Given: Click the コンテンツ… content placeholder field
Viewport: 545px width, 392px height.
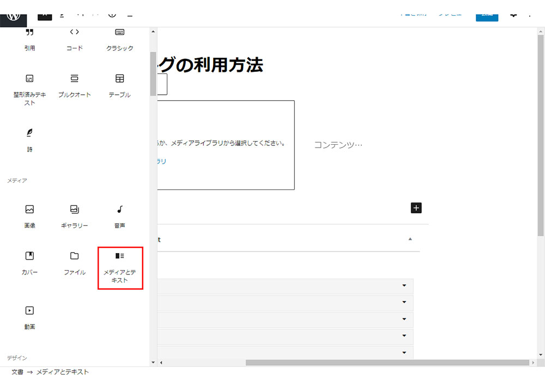Looking at the screenshot, I should pyautogui.click(x=338, y=145).
